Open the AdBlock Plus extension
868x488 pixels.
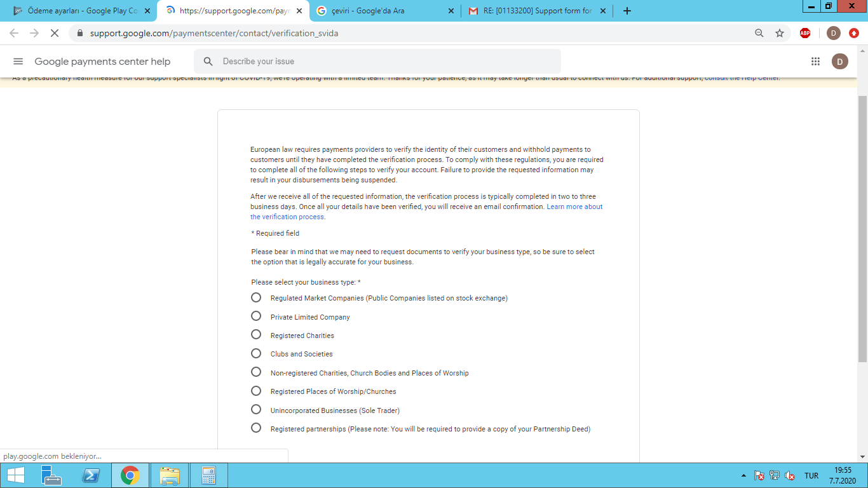pyautogui.click(x=805, y=33)
